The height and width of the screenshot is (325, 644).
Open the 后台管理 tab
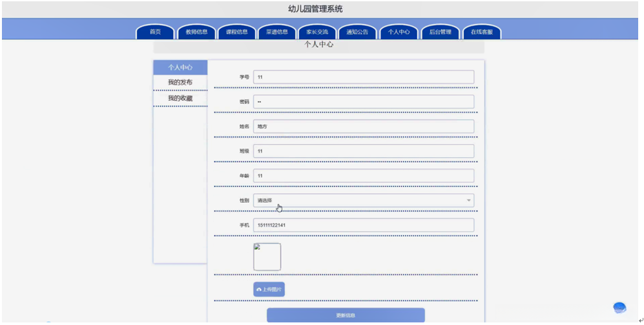pyautogui.click(x=441, y=32)
